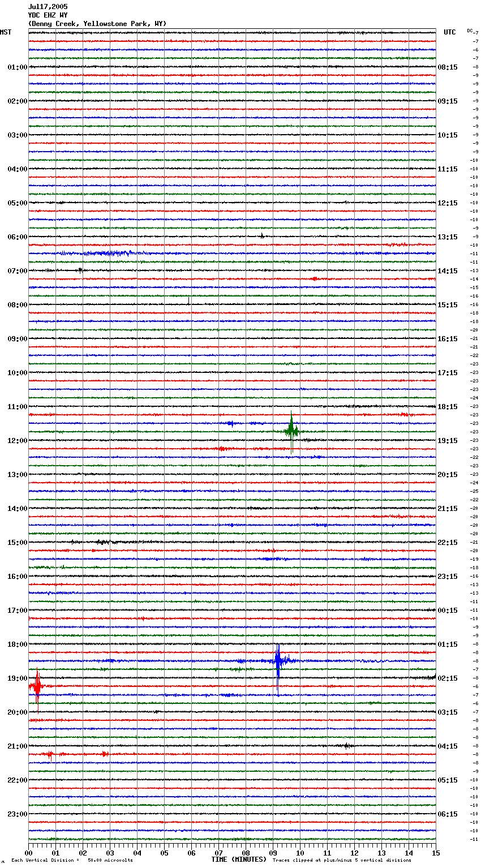Screen dimensions: 481x868
Task: Click the 06:15 UTC time label
Action: click(x=448, y=814)
